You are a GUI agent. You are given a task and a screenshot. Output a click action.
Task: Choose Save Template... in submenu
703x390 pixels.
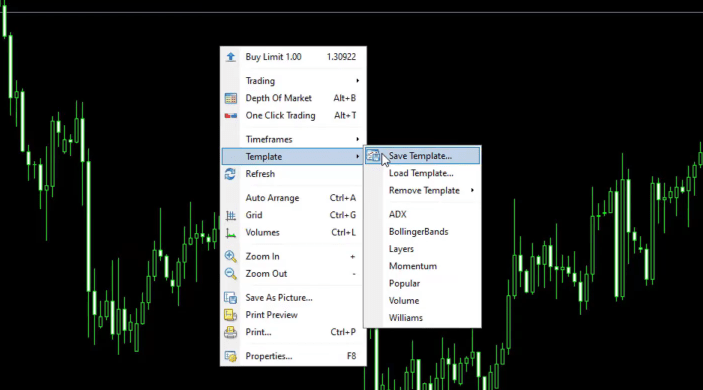(422, 156)
